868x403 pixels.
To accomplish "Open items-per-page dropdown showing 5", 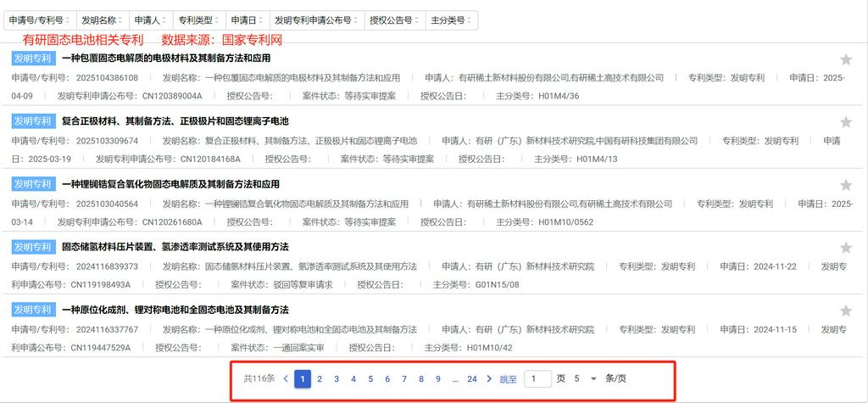I will 586,379.
